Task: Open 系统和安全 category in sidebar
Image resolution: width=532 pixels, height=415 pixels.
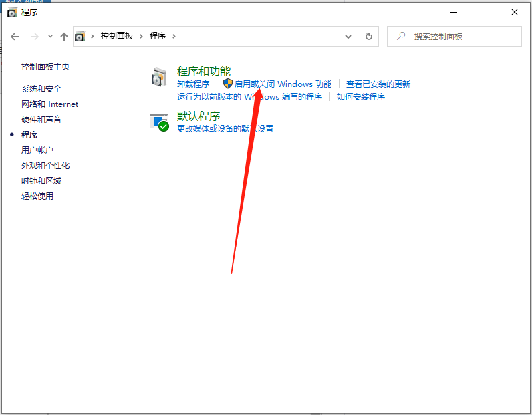Action: point(41,89)
